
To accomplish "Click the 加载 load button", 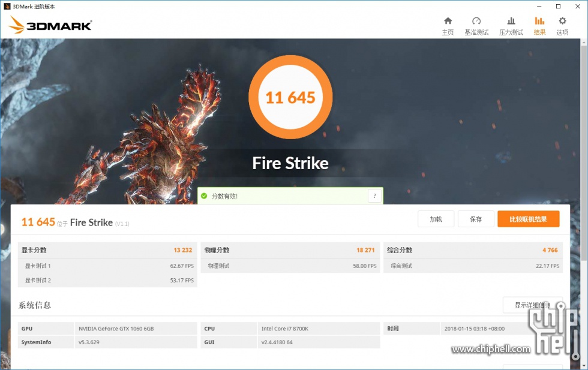I will [x=436, y=219].
